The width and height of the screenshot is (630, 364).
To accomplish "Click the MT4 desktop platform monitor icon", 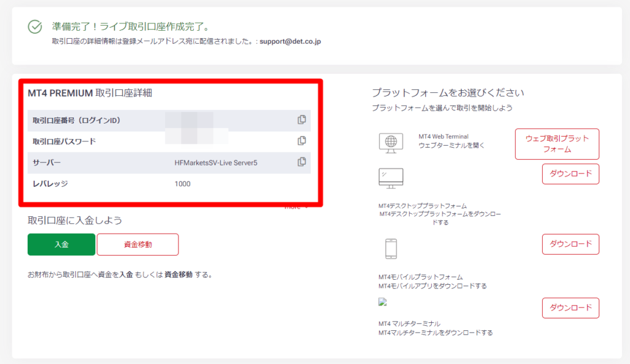I will [x=391, y=178].
